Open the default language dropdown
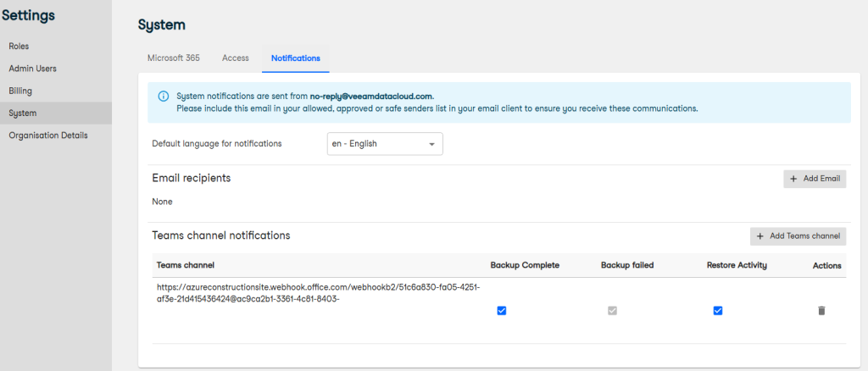The height and width of the screenshot is (371, 868). [x=385, y=144]
